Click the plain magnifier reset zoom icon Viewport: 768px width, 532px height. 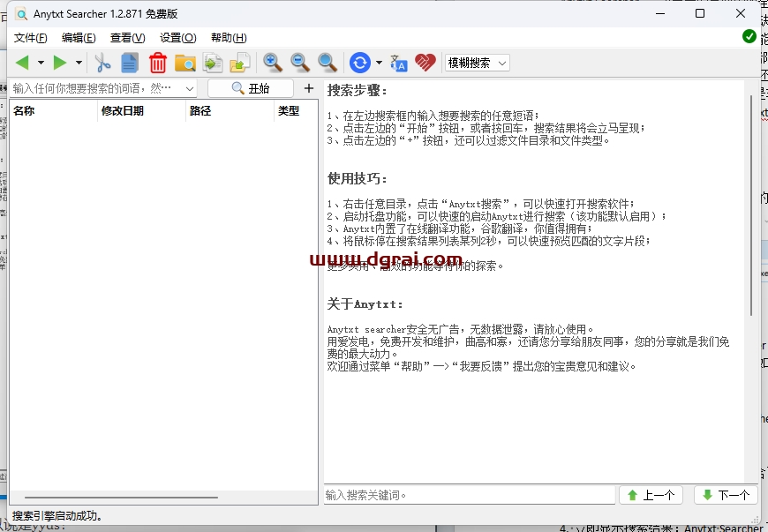tap(328, 63)
